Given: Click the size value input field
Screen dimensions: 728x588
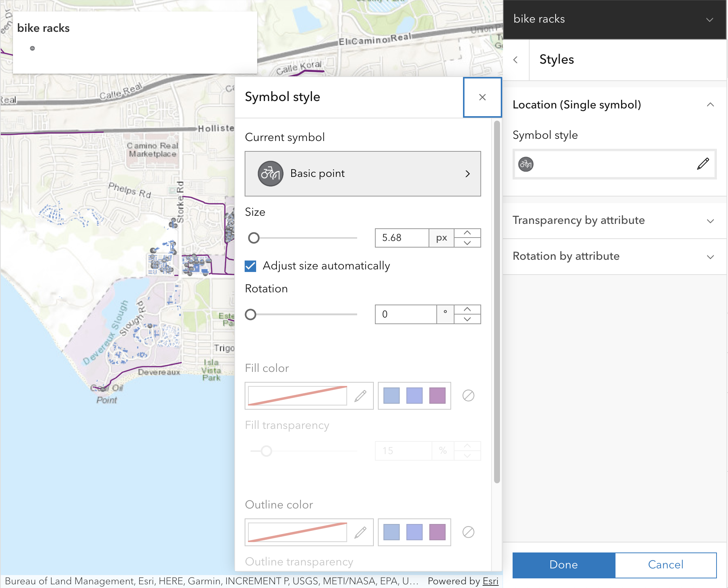Looking at the screenshot, I should [x=402, y=238].
